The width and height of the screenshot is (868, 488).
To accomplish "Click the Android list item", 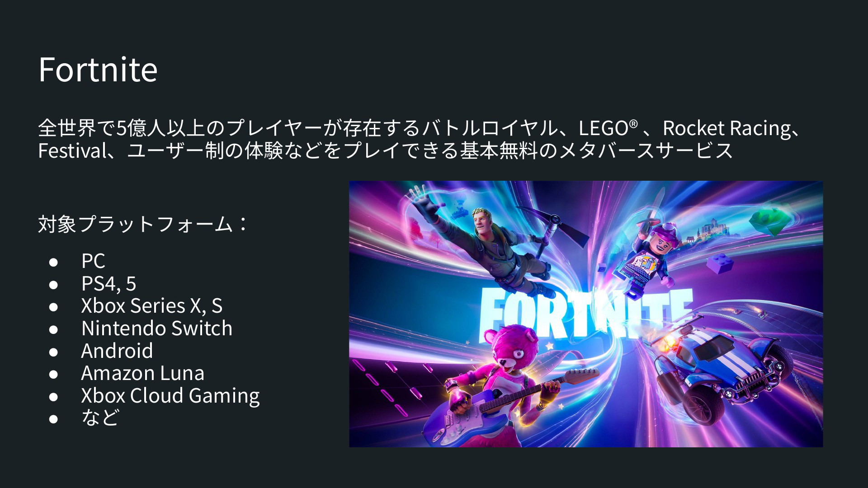I will pyautogui.click(x=117, y=351).
